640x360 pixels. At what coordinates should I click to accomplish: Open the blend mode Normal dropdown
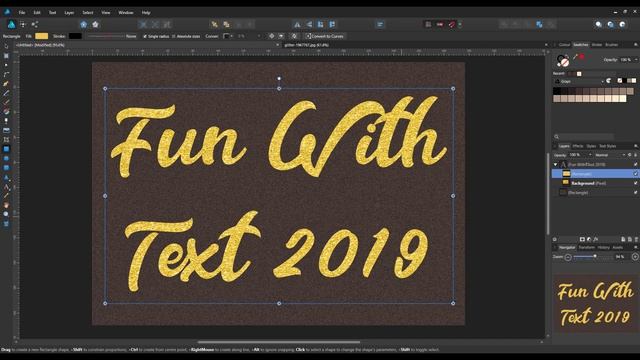610,155
